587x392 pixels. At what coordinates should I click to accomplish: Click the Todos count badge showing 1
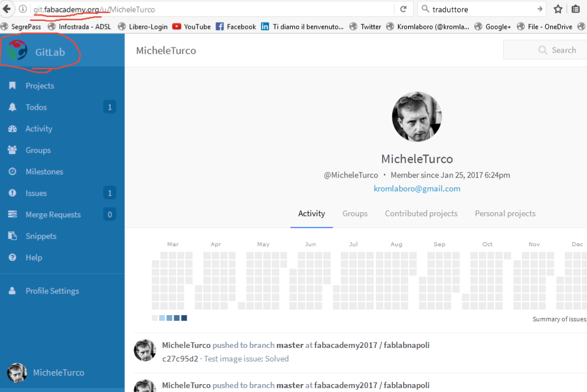point(110,107)
